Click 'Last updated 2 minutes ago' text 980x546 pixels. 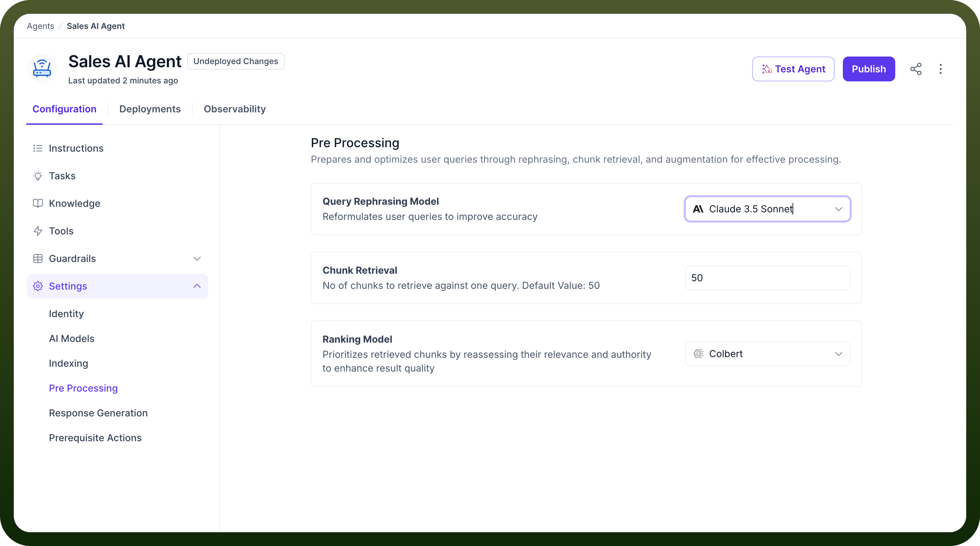click(x=123, y=81)
